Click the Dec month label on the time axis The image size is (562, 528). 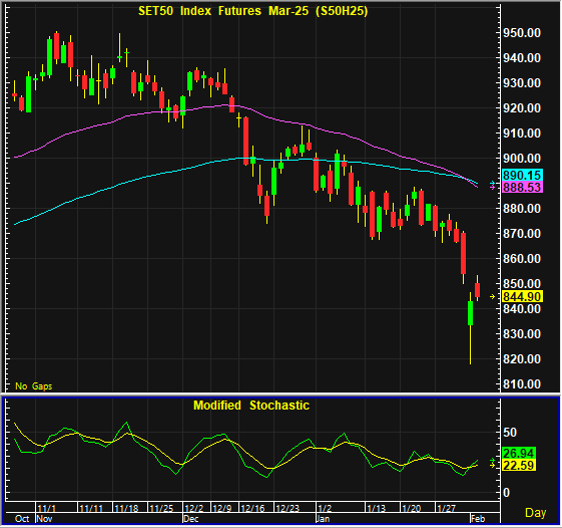[x=191, y=519]
